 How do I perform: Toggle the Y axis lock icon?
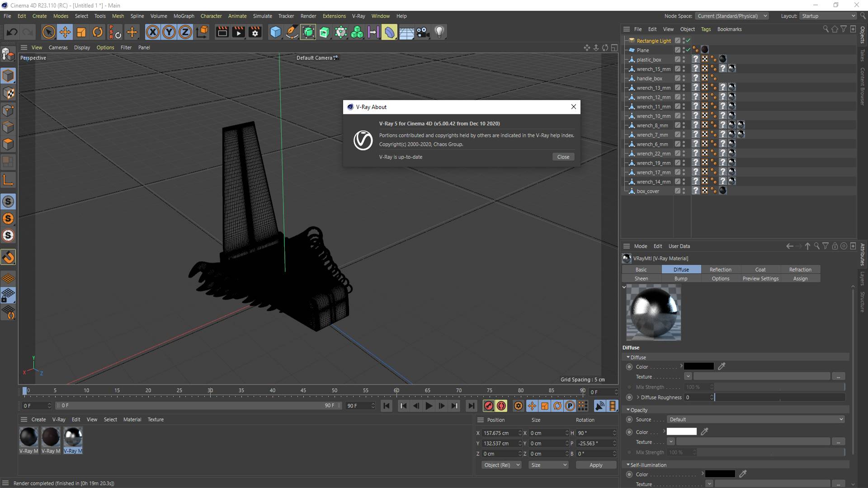coord(169,32)
